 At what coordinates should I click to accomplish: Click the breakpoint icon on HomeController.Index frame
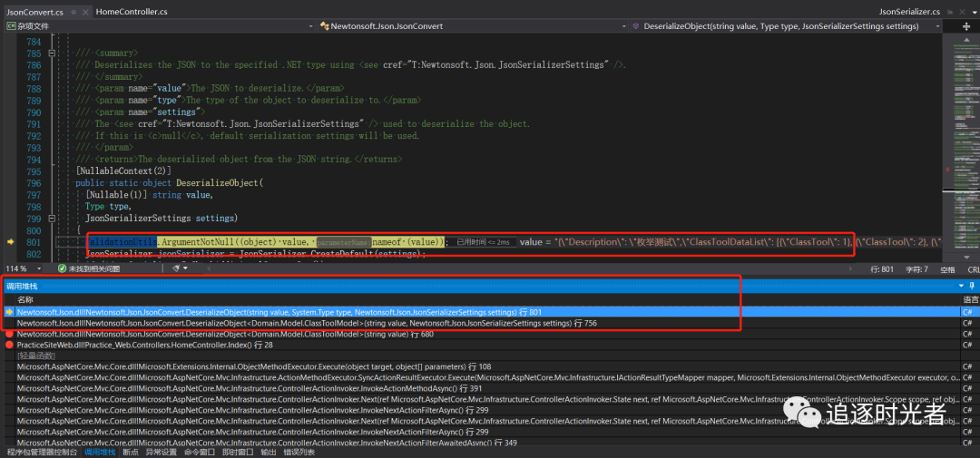(x=9, y=345)
